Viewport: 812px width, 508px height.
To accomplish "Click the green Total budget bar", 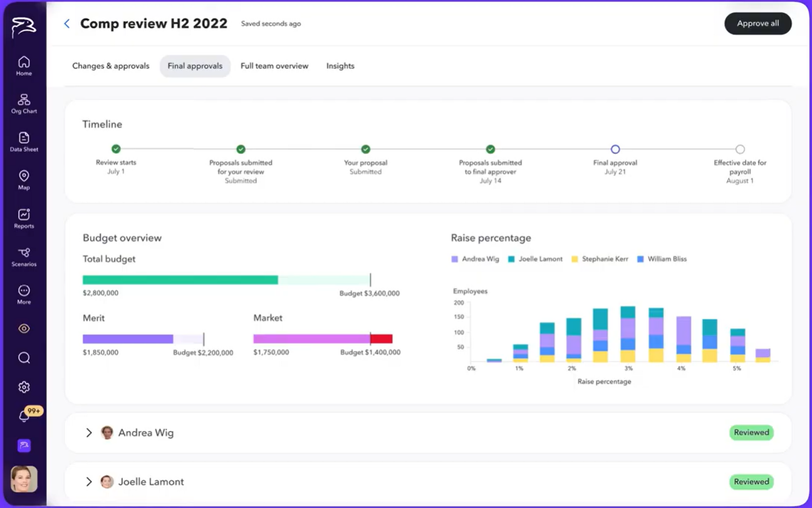I will (x=180, y=280).
